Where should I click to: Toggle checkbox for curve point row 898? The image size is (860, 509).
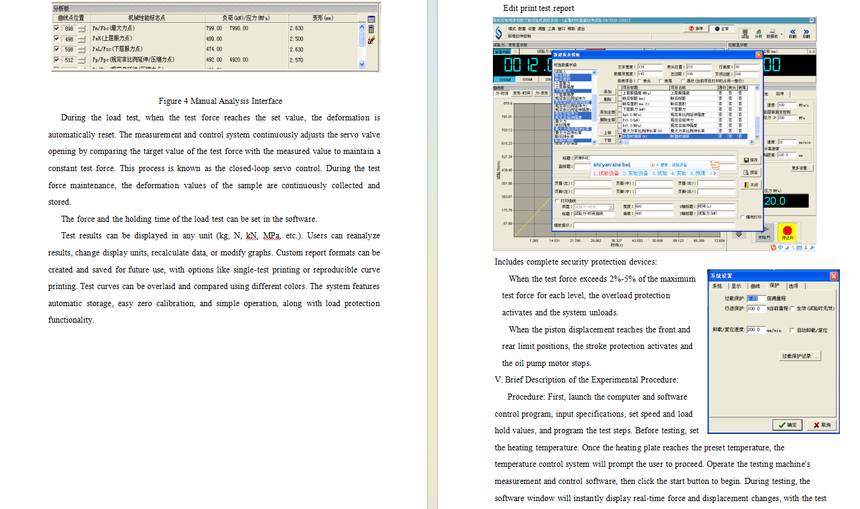click(x=56, y=28)
